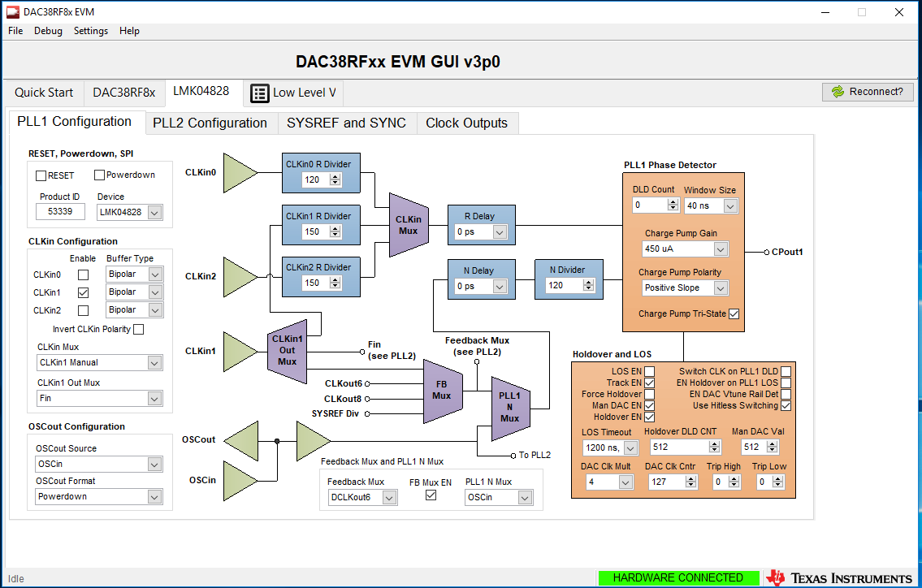Switch to SYSREF and SYNC tab
Image resolution: width=922 pixels, height=588 pixels.
[x=346, y=123]
